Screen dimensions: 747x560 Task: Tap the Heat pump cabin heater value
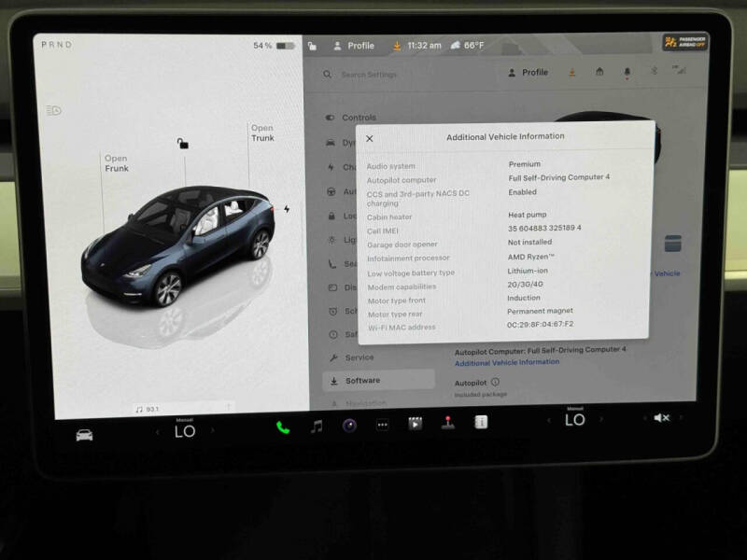coord(527,215)
